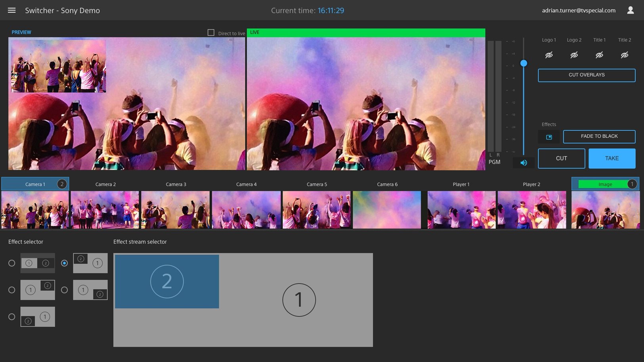
Task: Open the picture-in-picture Effects icon
Action: (549, 137)
